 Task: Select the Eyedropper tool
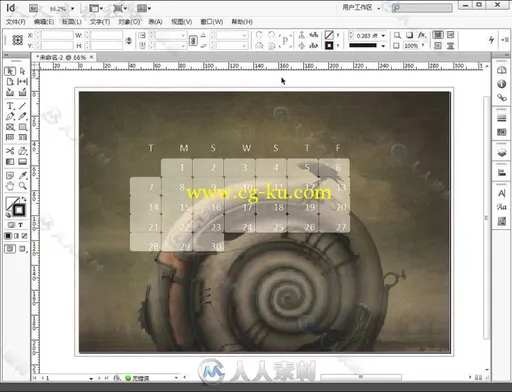tap(22, 175)
